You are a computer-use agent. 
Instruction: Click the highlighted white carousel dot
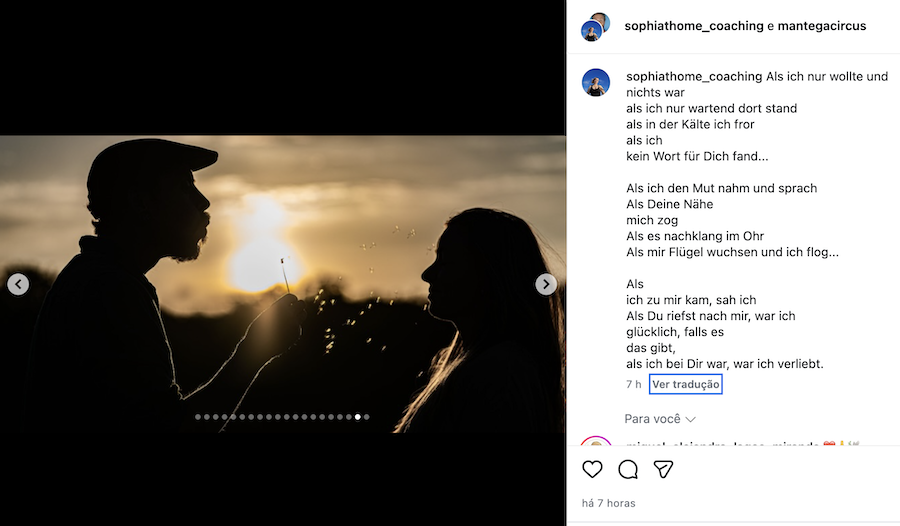tap(358, 417)
